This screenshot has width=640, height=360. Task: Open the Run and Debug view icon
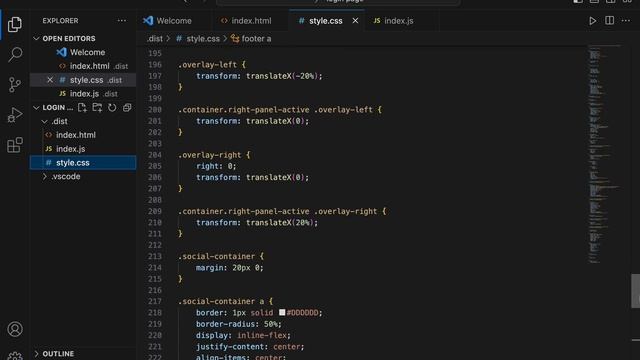tap(15, 115)
